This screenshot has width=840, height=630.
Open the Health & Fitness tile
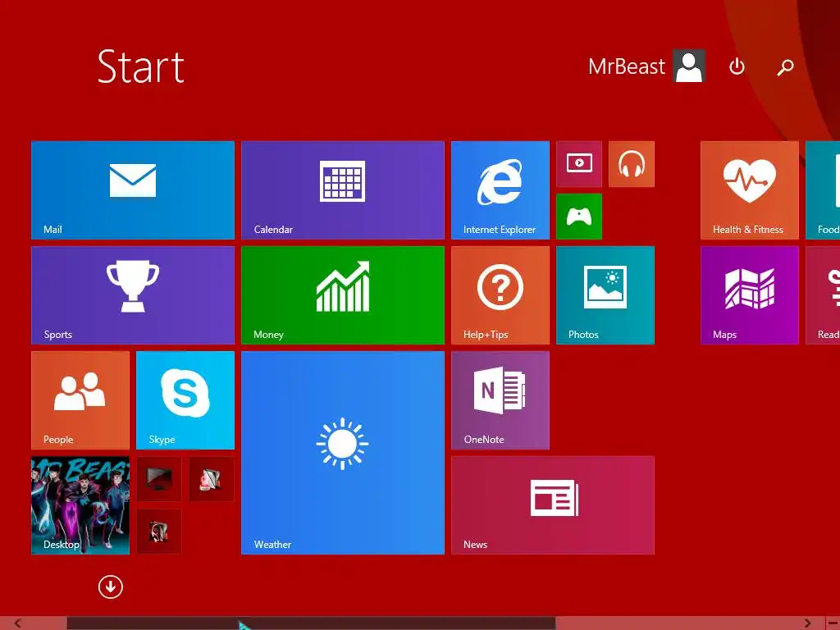pyautogui.click(x=750, y=190)
